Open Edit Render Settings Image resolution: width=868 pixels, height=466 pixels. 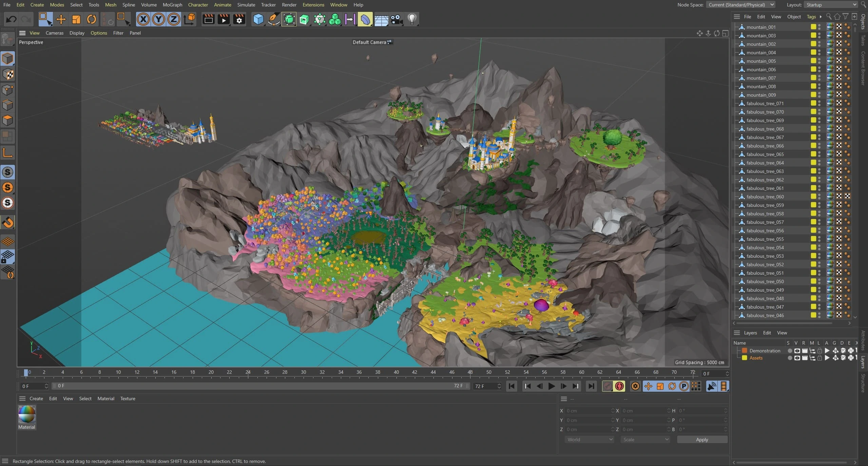(239, 19)
